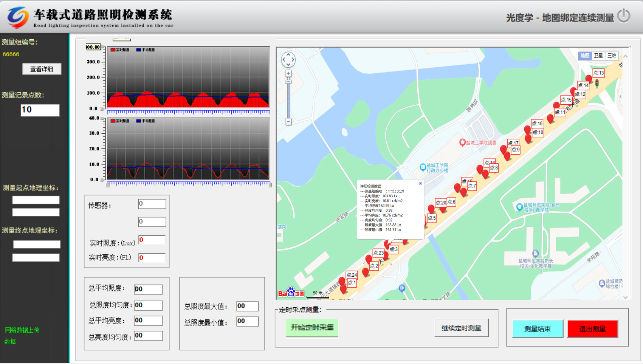Image resolution: width=643 pixels, height=364 pixels.
Task: Click the map pan compass control
Action: pyautogui.click(x=288, y=60)
